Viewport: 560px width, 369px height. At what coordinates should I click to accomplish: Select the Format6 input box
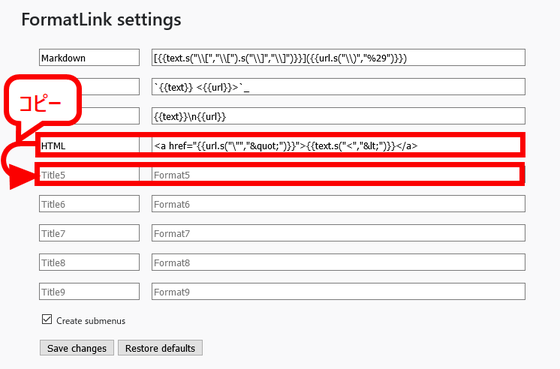pos(338,204)
